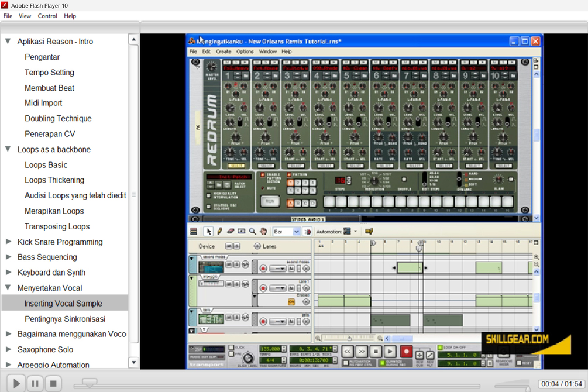Click the Flash Player pause button
Screen dimensions: 588x392
pos(35,383)
